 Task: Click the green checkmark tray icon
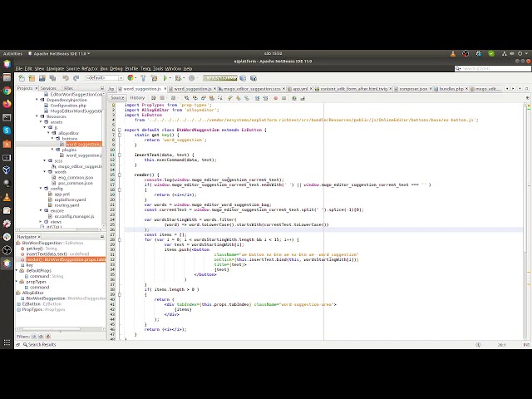491,53
